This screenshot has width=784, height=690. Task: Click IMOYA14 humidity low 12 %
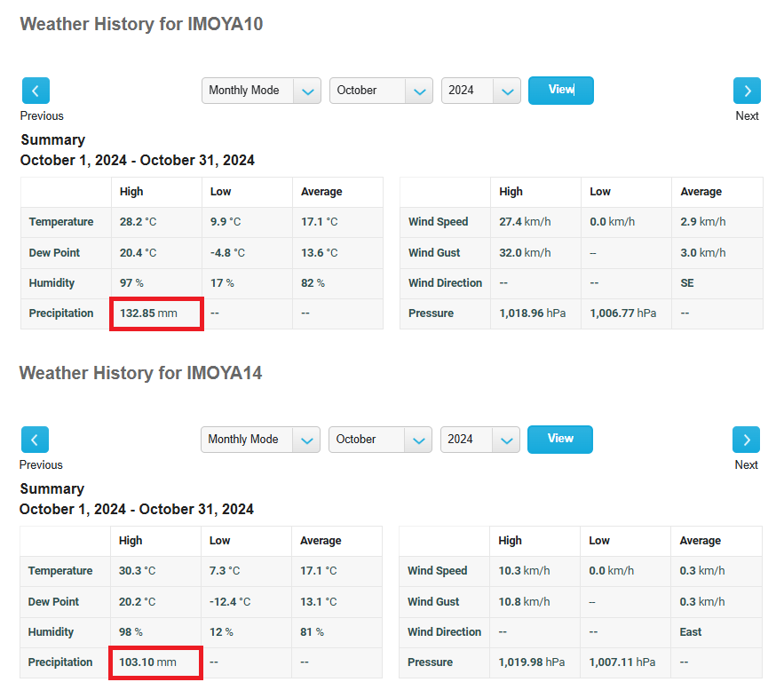pos(221,632)
